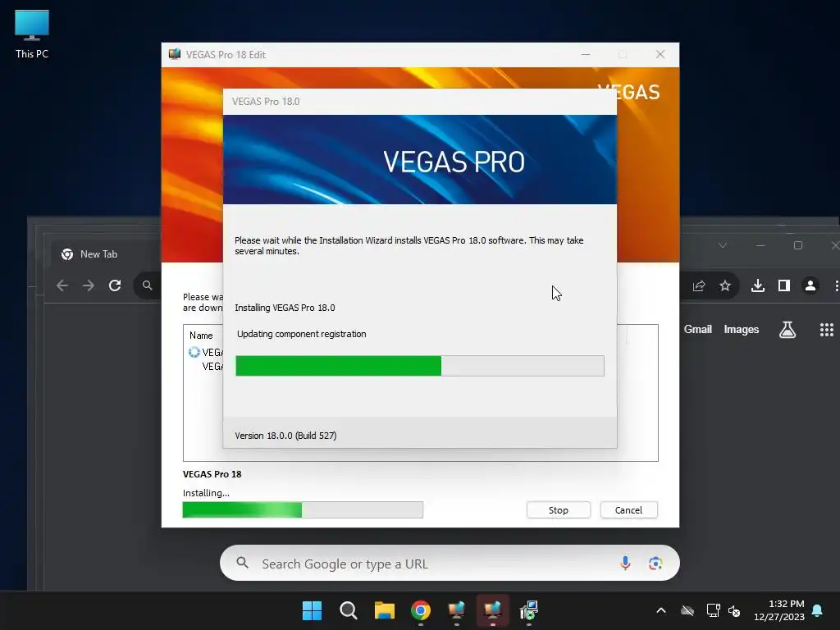Open the installer package icon in taskbar
Image resolution: width=840 pixels, height=630 pixels.
click(529, 610)
